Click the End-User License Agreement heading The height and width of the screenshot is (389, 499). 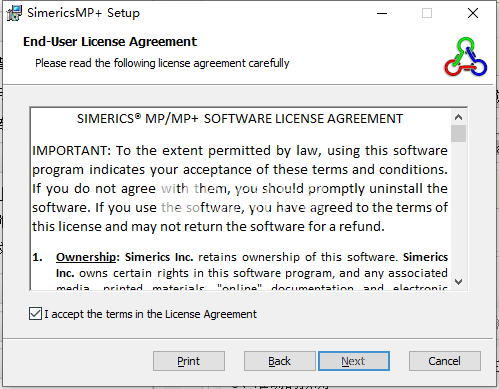[x=110, y=42]
